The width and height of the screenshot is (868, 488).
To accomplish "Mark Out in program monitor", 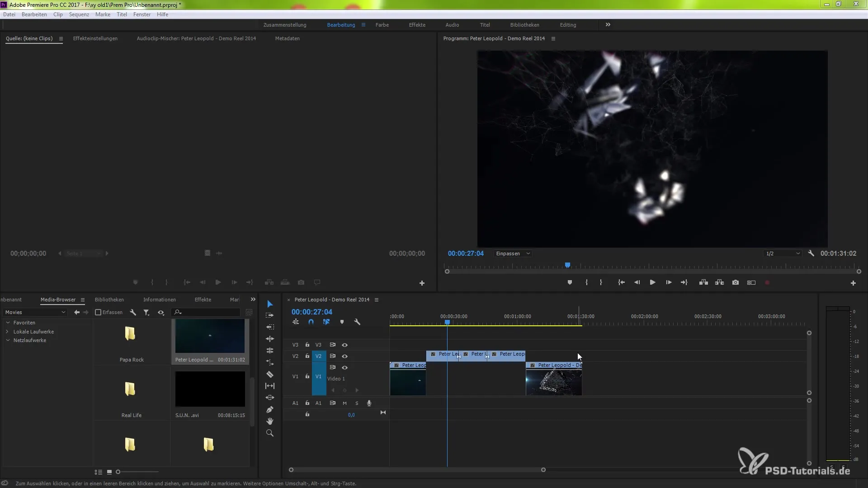I will (601, 282).
